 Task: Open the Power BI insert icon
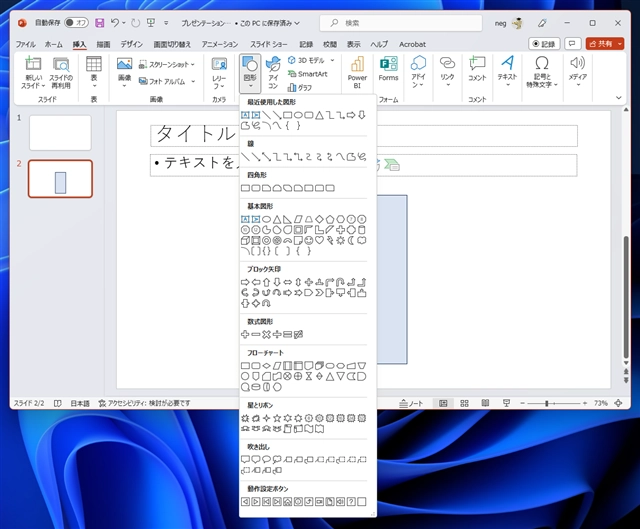click(357, 73)
